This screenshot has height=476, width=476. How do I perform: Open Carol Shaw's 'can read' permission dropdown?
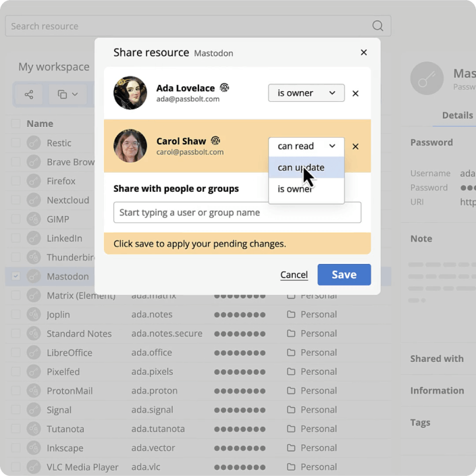[306, 146]
